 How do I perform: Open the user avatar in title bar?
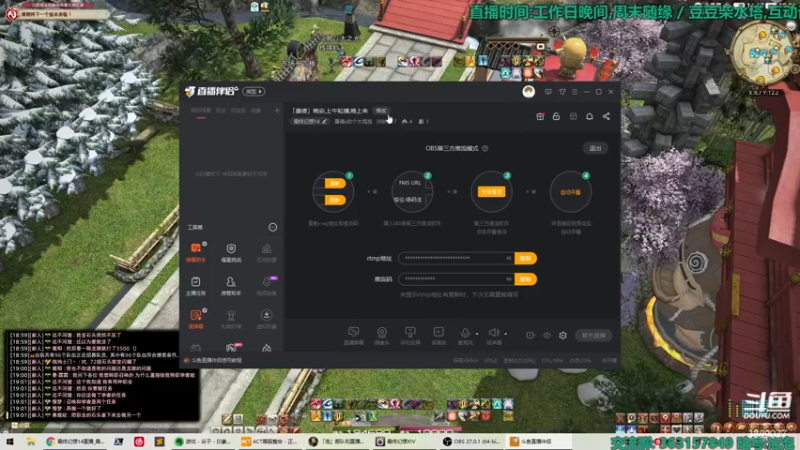tap(529, 92)
